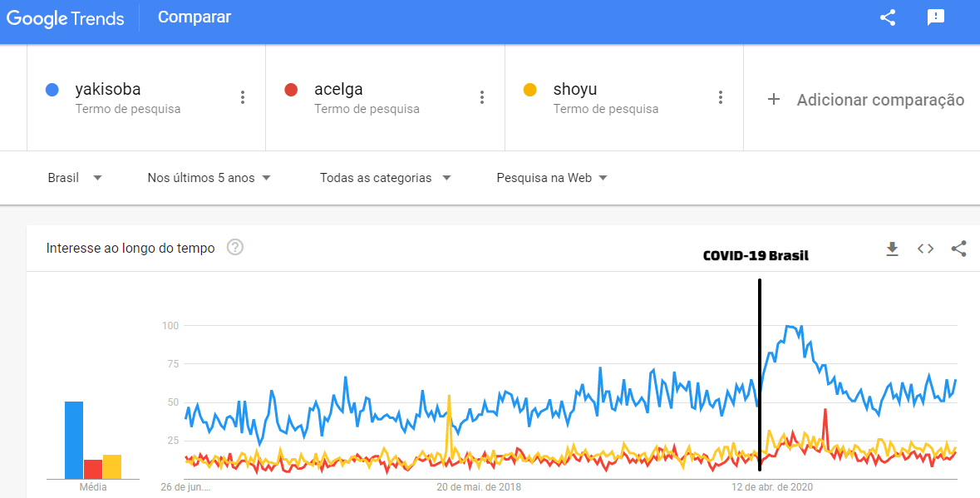980x498 pixels.
Task: Click the share icon in the header
Action: click(x=888, y=17)
